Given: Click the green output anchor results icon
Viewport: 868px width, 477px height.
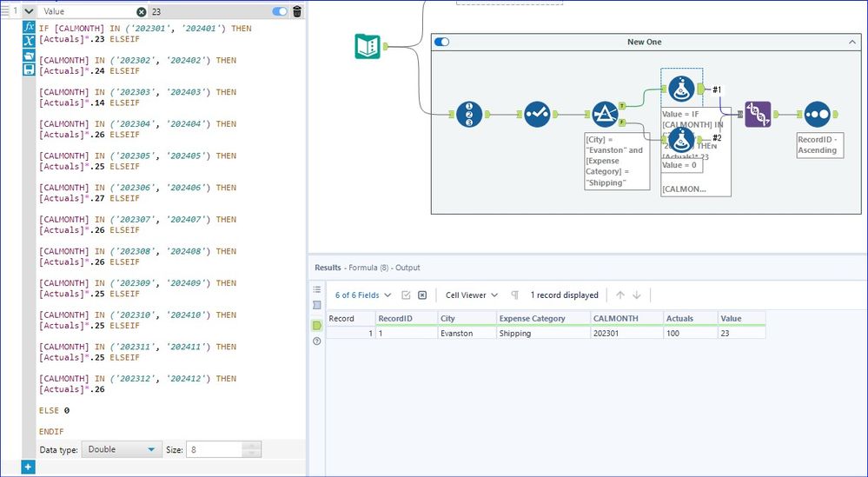Looking at the screenshot, I should 316,325.
